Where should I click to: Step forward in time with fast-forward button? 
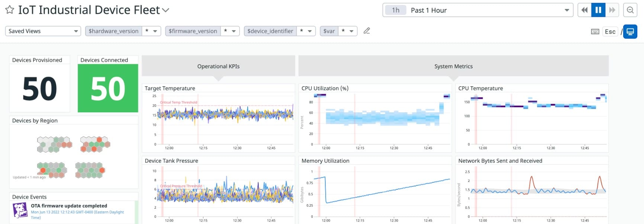coord(612,10)
